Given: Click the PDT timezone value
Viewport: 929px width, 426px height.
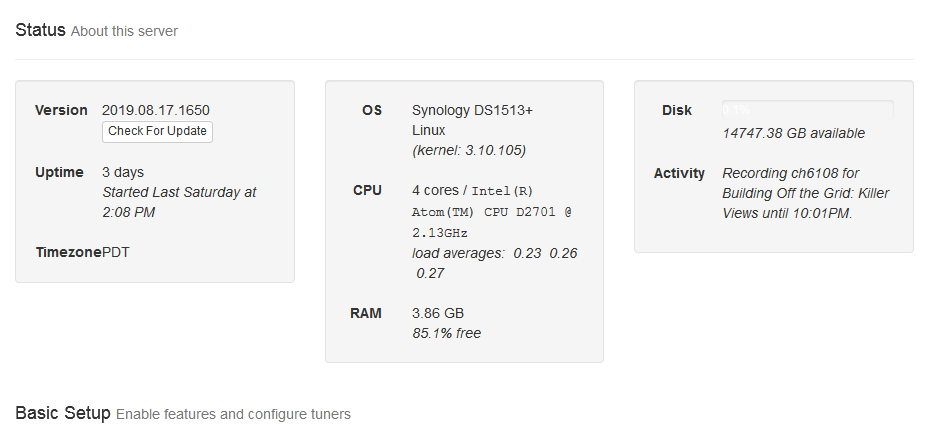Looking at the screenshot, I should 116,252.
